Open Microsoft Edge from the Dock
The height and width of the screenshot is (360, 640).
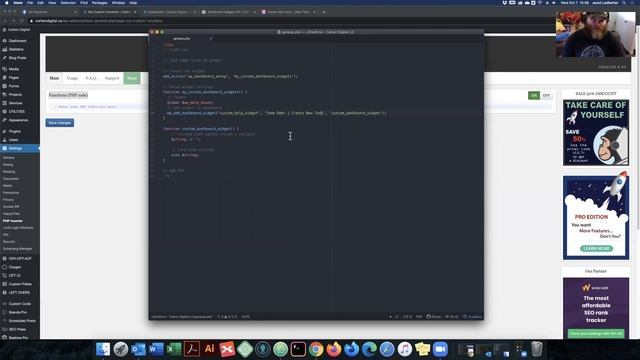point(369,349)
